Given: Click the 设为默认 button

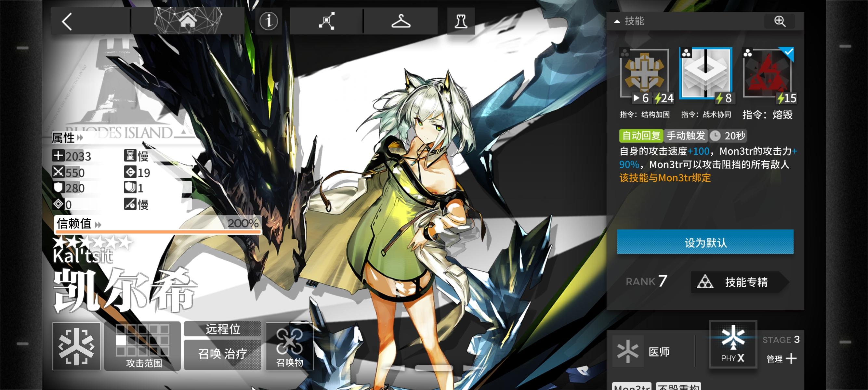Looking at the screenshot, I should coord(705,242).
